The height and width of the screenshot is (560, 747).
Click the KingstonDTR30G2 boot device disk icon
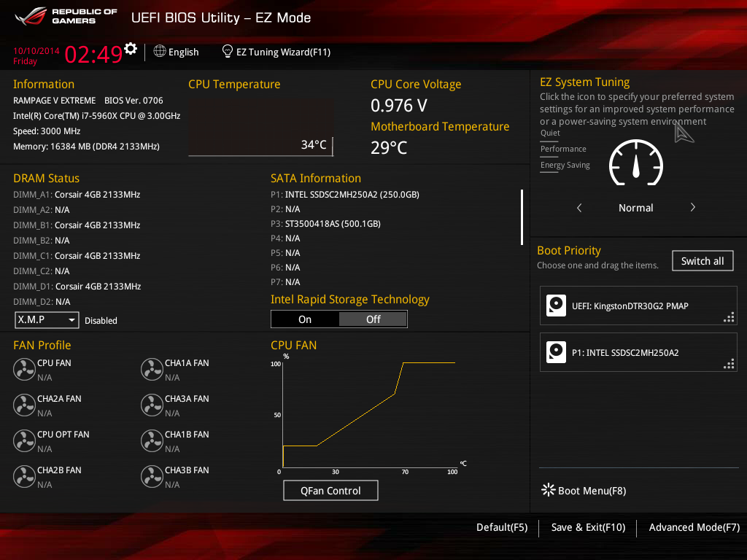pyautogui.click(x=556, y=306)
